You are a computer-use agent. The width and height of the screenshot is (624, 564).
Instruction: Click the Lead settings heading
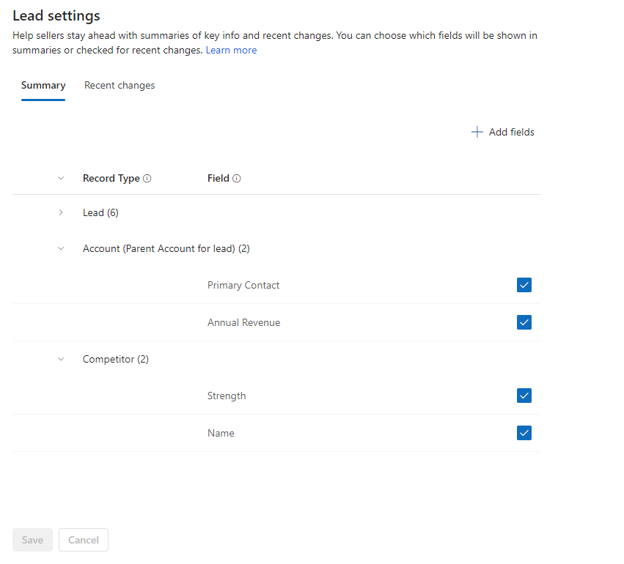pyautogui.click(x=56, y=16)
